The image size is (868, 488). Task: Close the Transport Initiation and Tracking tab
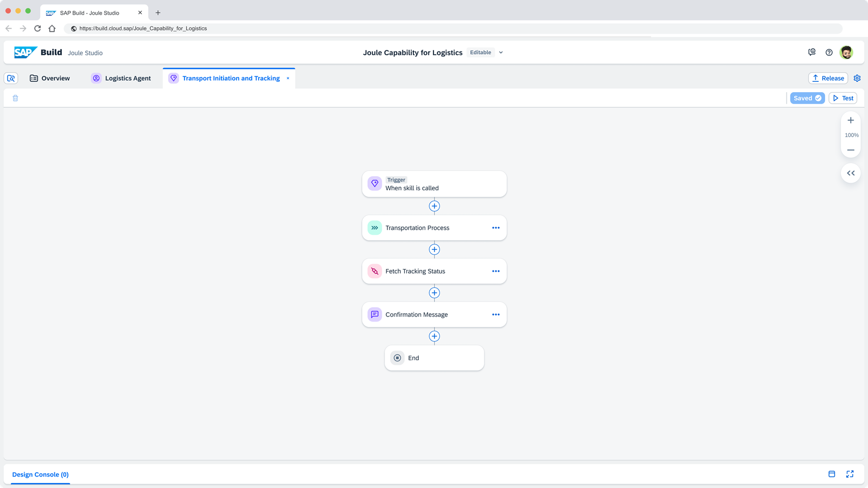288,78
